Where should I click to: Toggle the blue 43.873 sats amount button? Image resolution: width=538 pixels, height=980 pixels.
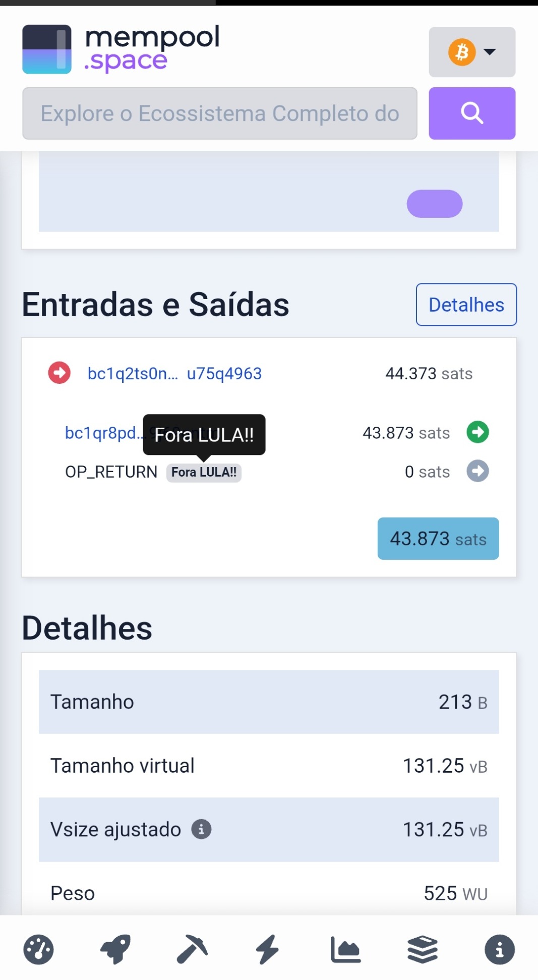click(x=438, y=539)
